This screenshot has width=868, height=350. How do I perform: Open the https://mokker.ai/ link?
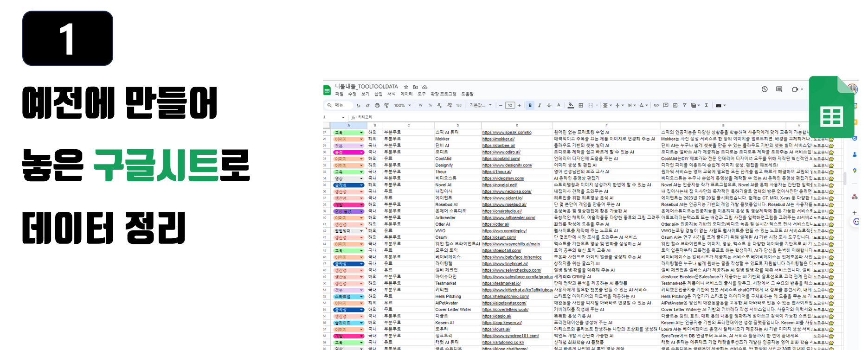(x=498, y=139)
